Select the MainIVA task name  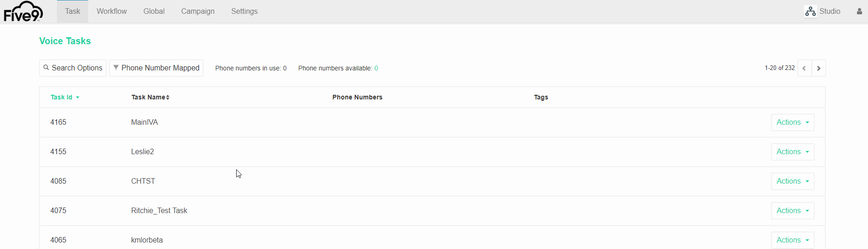pyautogui.click(x=145, y=122)
